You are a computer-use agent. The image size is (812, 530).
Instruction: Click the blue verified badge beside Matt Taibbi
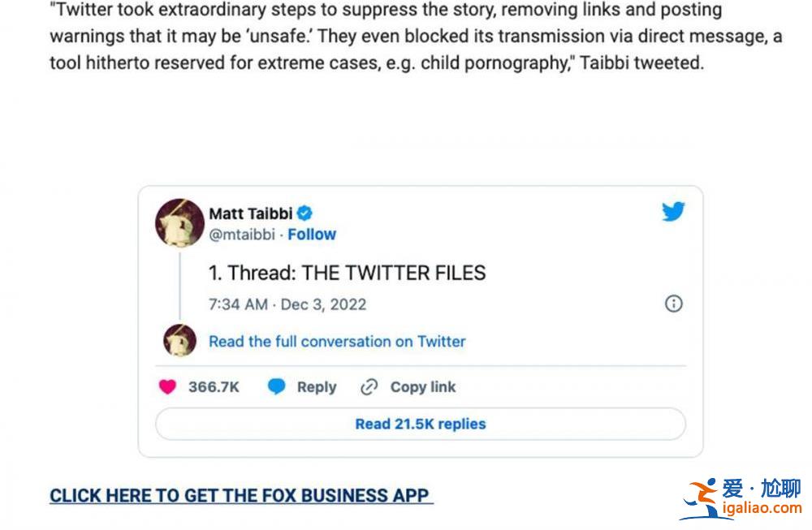(304, 213)
